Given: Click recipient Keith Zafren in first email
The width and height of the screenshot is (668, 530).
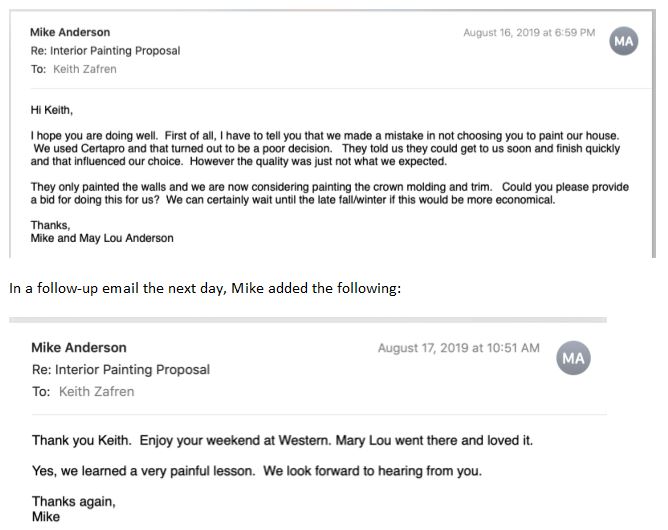Looking at the screenshot, I should [84, 69].
